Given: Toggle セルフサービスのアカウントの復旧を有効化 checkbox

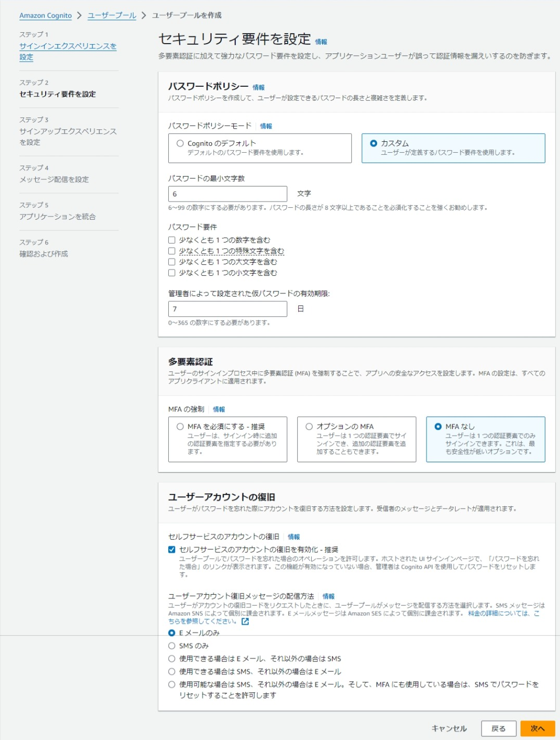Looking at the screenshot, I should point(172,549).
